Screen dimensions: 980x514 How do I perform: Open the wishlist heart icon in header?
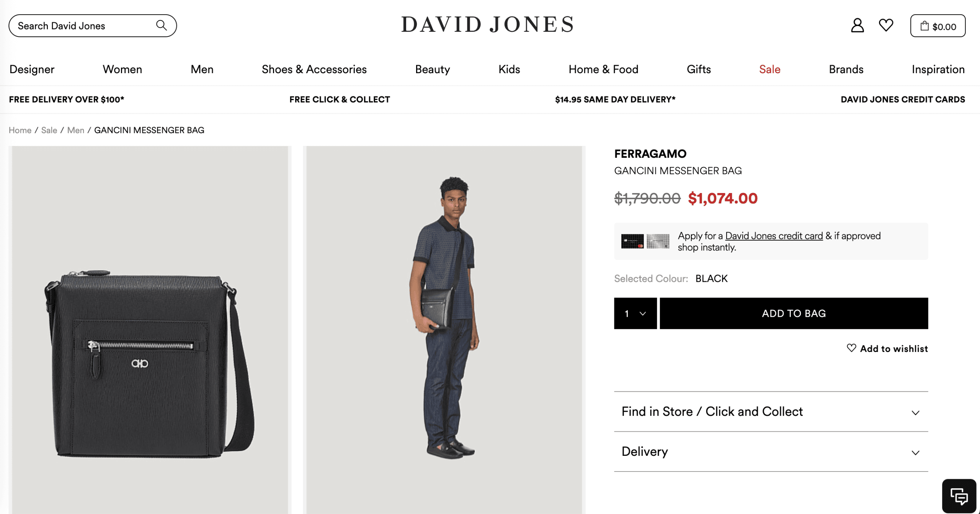[x=886, y=25]
